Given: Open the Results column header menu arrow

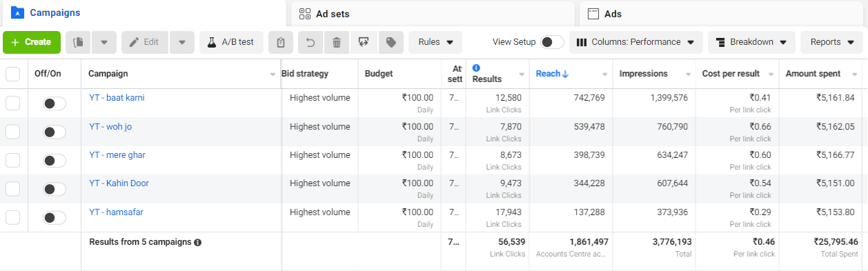Looking at the screenshot, I should tap(521, 74).
